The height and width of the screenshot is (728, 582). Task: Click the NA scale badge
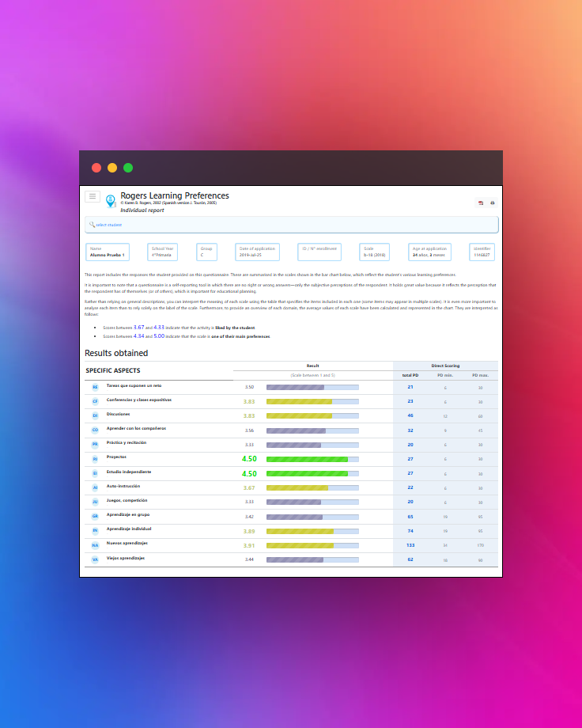[x=95, y=545]
